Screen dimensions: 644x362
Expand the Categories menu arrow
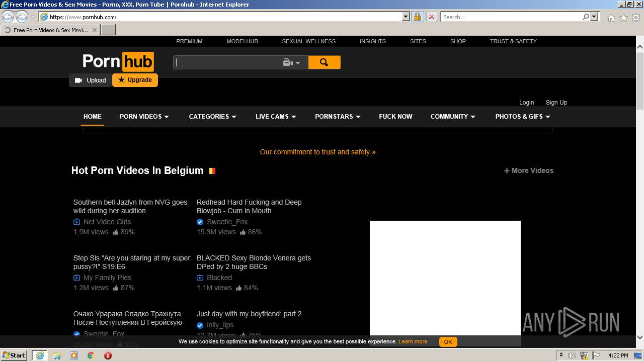click(234, 117)
